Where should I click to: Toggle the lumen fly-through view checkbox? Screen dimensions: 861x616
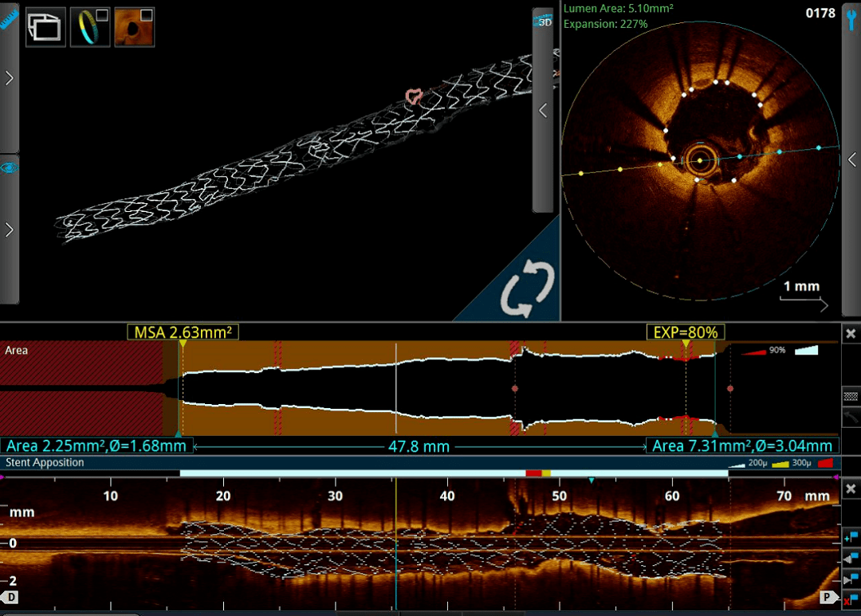click(146, 15)
